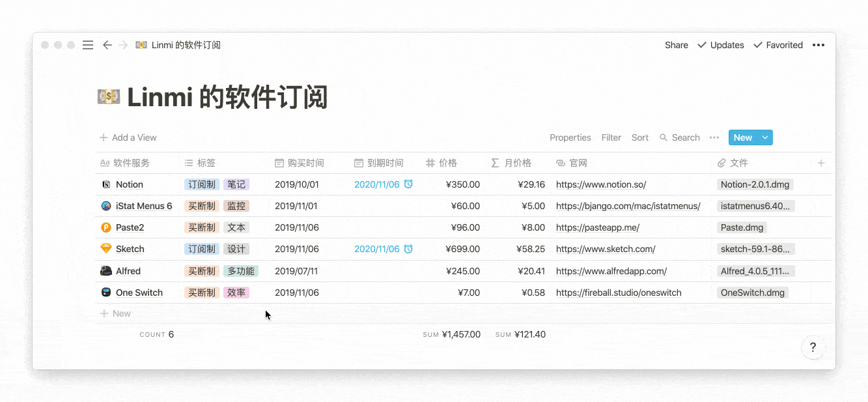Screen dimensions: 868x402
Task: Click the Sketch diamond icon
Action: tap(106, 249)
